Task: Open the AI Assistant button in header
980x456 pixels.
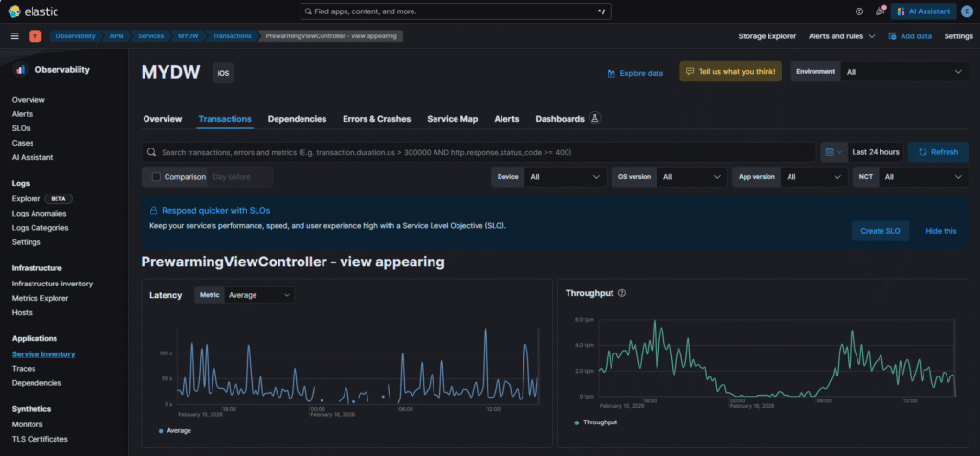Action: (x=924, y=11)
